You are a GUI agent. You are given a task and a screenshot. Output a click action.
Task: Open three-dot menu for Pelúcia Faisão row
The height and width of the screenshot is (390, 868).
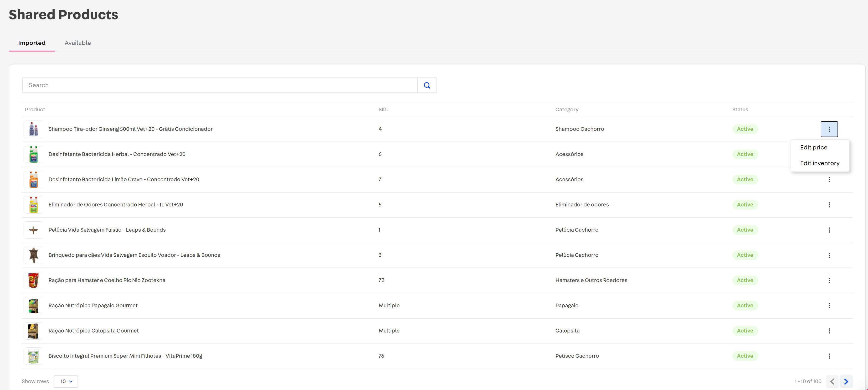pos(829,230)
